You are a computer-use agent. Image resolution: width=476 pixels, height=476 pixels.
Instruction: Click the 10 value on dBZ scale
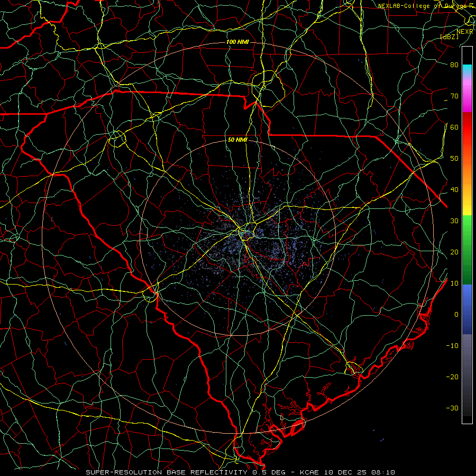point(454,283)
